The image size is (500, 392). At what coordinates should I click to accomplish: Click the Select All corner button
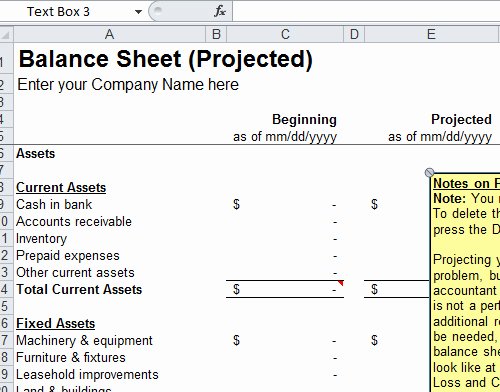pyautogui.click(x=6, y=34)
